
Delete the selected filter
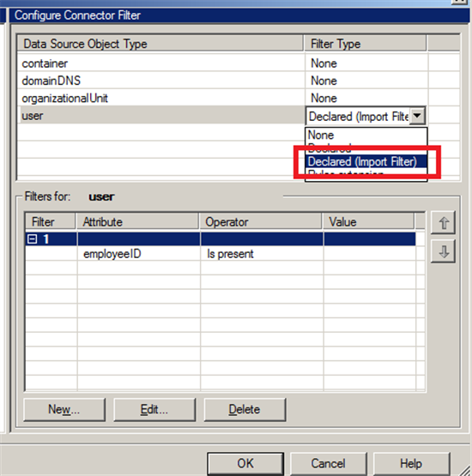[245, 409]
